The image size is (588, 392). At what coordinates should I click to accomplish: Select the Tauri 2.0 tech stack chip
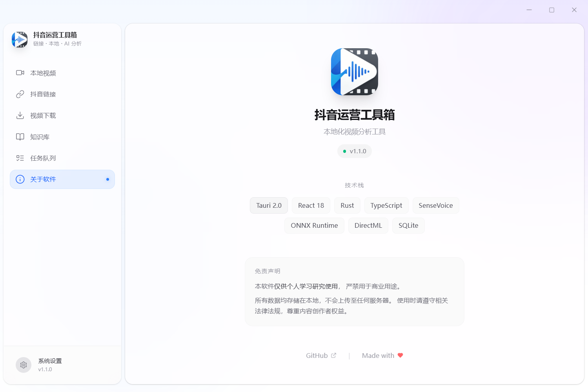pyautogui.click(x=269, y=205)
